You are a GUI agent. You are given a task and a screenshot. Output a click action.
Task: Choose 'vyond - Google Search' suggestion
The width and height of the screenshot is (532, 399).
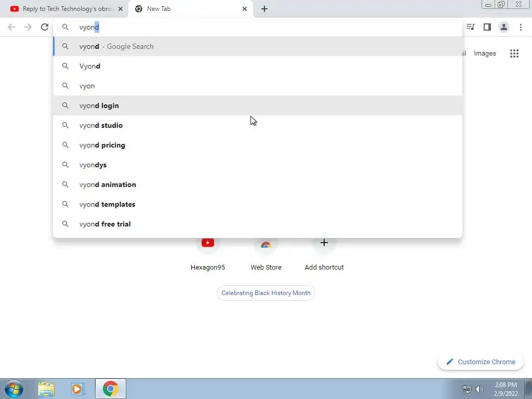click(x=258, y=46)
